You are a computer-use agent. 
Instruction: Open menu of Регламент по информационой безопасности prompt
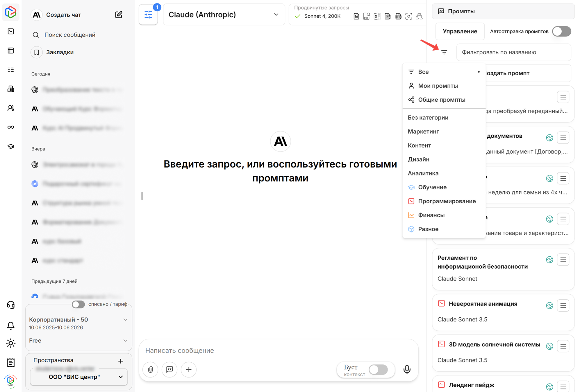[x=563, y=260]
